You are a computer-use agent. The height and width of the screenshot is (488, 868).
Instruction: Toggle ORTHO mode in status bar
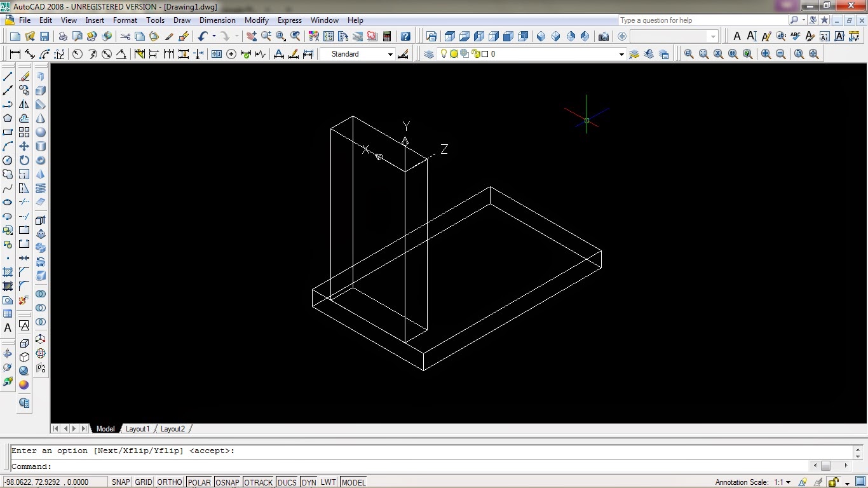pyautogui.click(x=170, y=482)
